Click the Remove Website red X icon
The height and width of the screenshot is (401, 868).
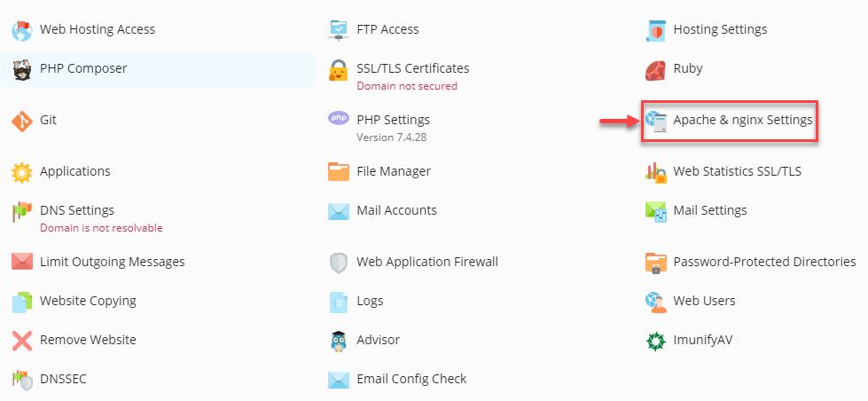(22, 341)
